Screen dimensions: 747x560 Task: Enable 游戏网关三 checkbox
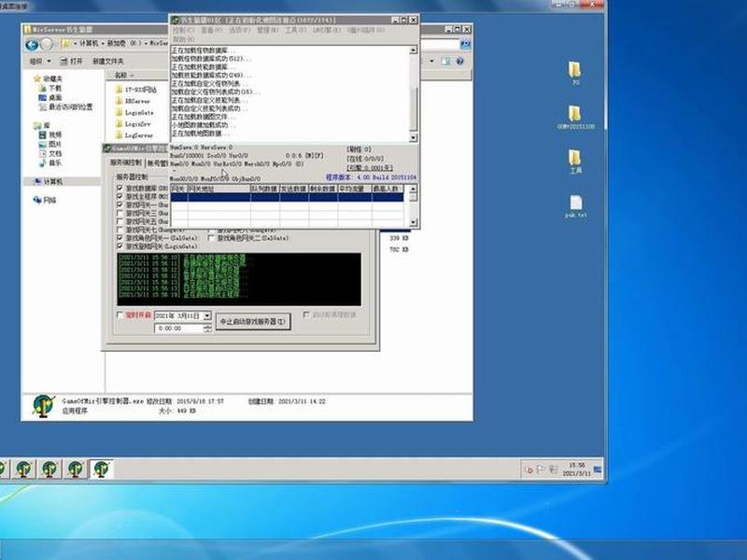[x=120, y=213]
